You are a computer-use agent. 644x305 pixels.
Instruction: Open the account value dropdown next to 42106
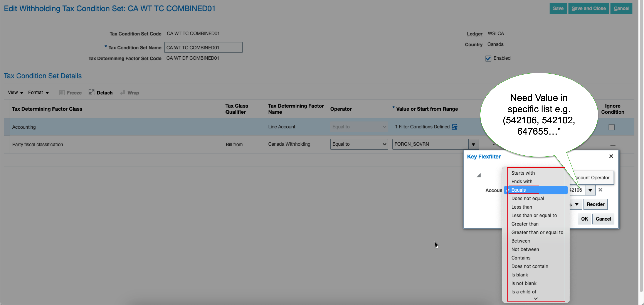[x=590, y=190]
